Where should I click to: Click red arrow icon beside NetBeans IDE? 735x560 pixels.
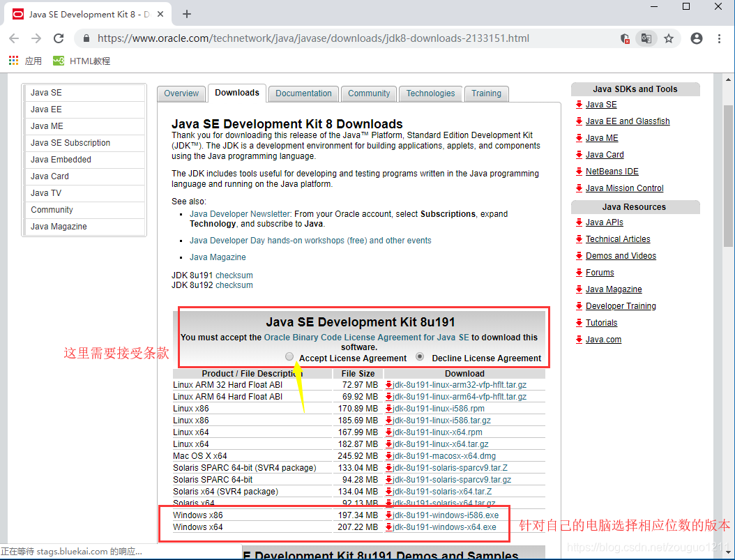579,172
